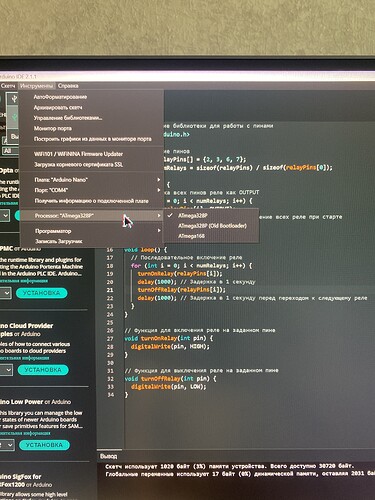The height and width of the screenshot is (500, 375).
Task: Open Cloud Provider more-info link
Action: tap(25, 358)
